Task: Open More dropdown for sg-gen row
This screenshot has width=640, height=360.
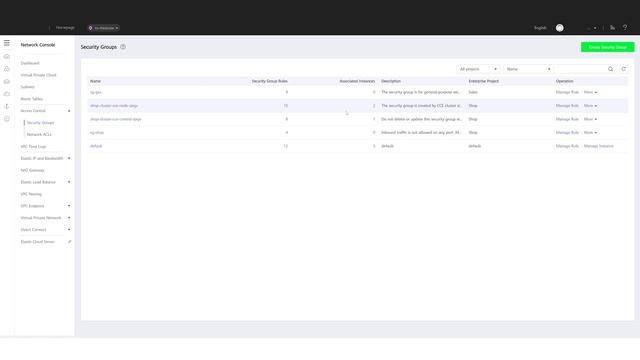Action: coord(590,92)
